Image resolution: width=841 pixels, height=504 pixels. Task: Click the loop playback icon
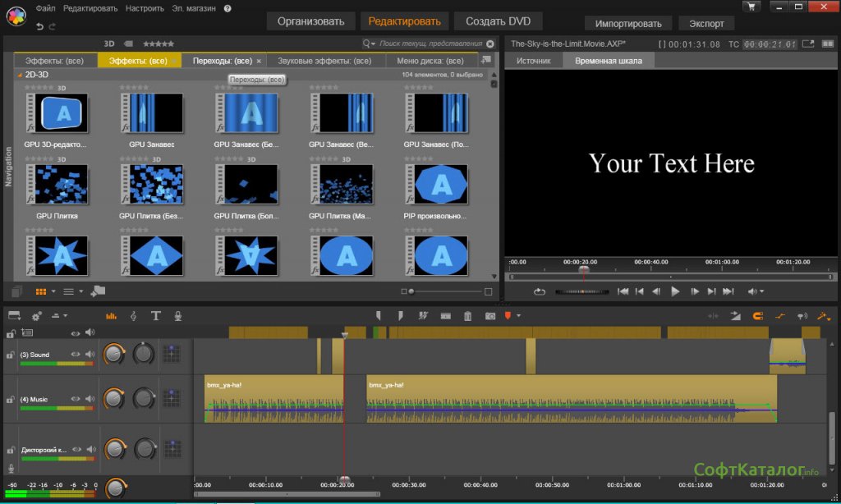click(x=540, y=291)
